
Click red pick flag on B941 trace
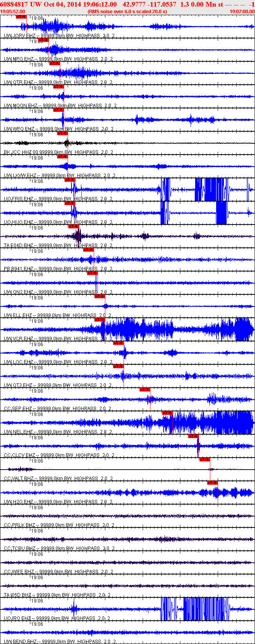tap(88, 250)
